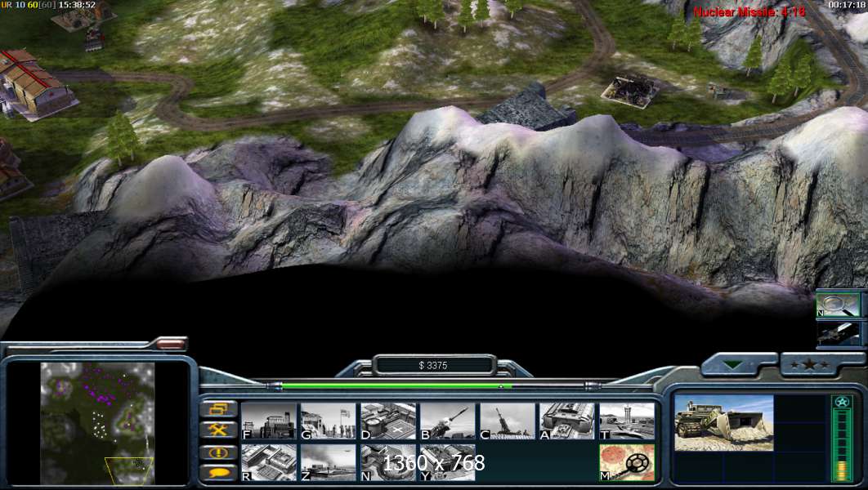This screenshot has height=490, width=868.
Task: Select the build icon with hotkey R
Action: coord(268,461)
